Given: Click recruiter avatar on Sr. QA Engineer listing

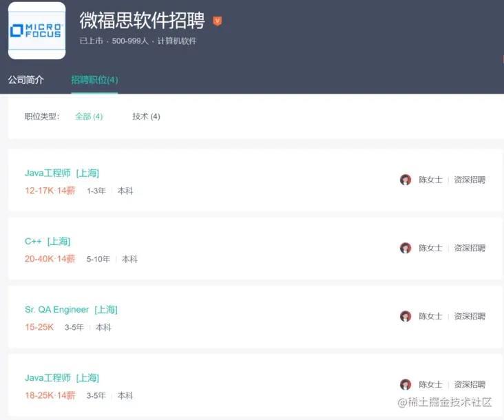Looking at the screenshot, I should (406, 316).
